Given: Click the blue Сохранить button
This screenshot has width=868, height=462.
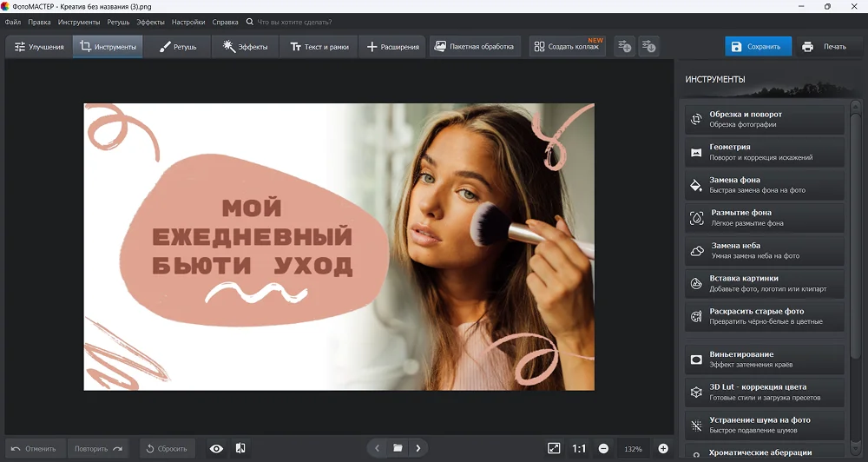Looking at the screenshot, I should pyautogui.click(x=758, y=47).
